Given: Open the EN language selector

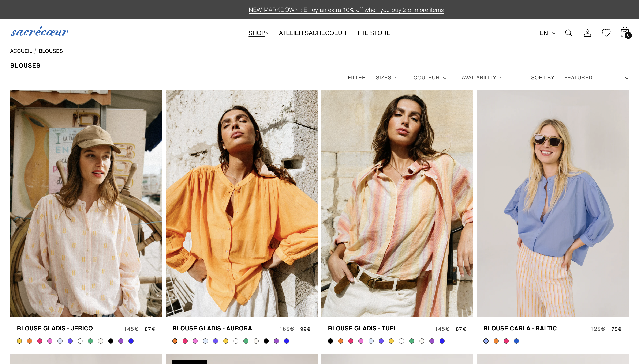Looking at the screenshot, I should pyautogui.click(x=548, y=33).
